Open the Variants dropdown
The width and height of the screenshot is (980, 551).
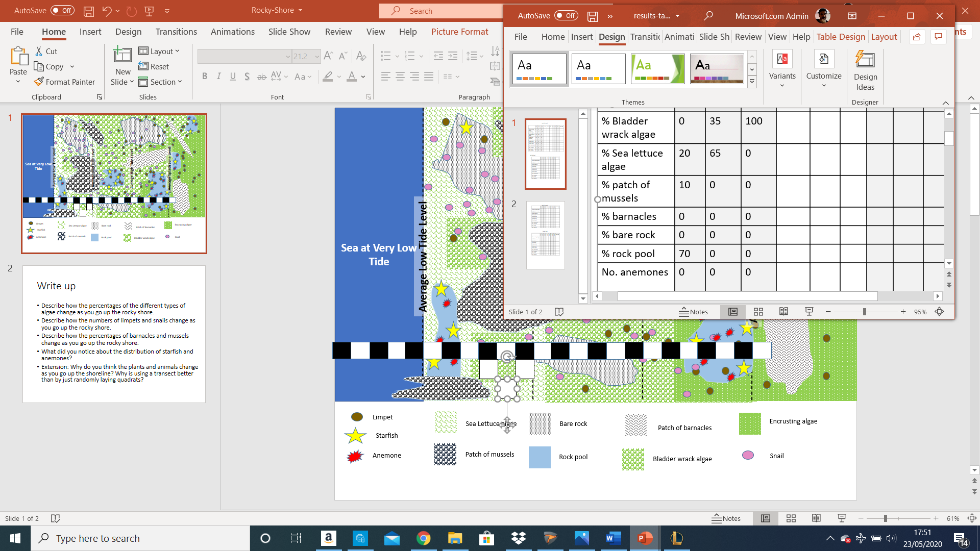(x=782, y=70)
